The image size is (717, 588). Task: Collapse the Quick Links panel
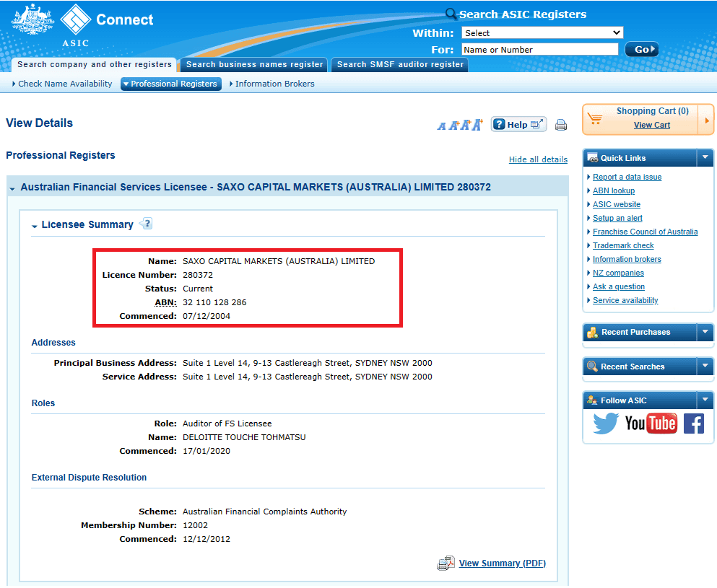pyautogui.click(x=705, y=157)
